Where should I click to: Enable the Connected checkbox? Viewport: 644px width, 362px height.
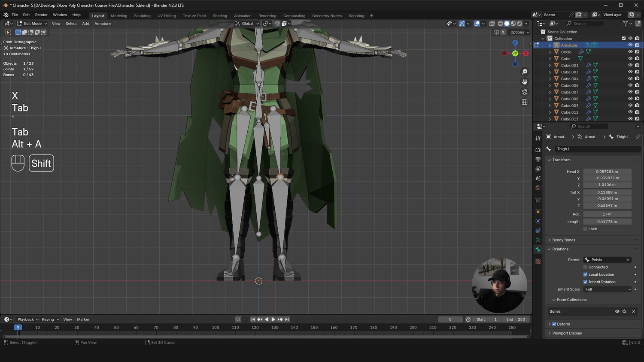coord(585,267)
